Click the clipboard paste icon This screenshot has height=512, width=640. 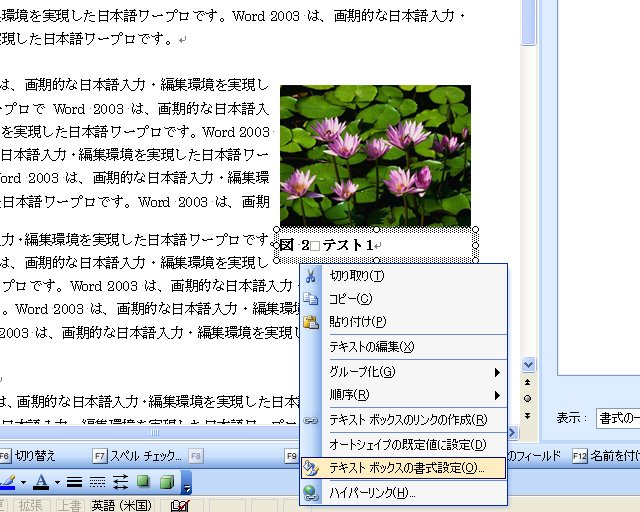coord(311,322)
